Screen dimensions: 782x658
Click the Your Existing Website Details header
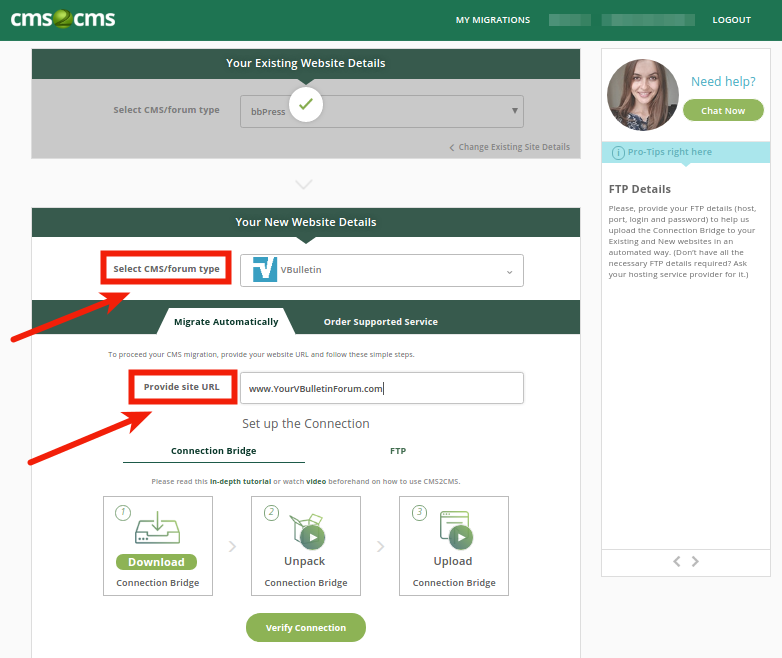[306, 63]
